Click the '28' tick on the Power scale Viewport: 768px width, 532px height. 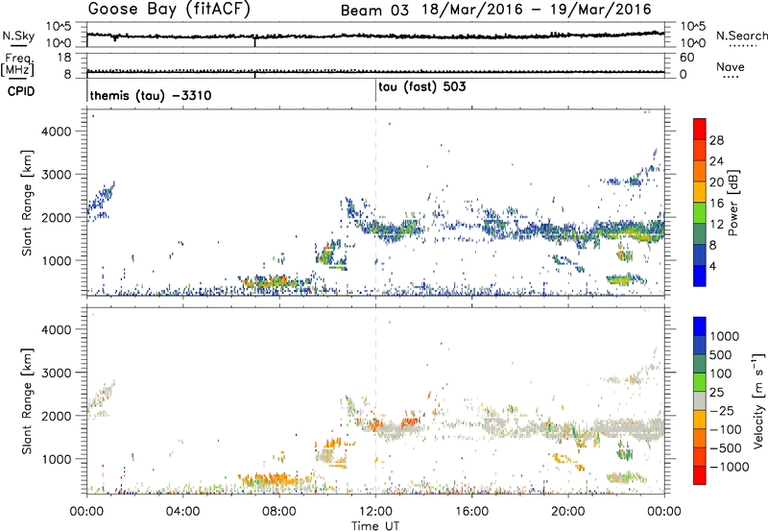(x=716, y=140)
